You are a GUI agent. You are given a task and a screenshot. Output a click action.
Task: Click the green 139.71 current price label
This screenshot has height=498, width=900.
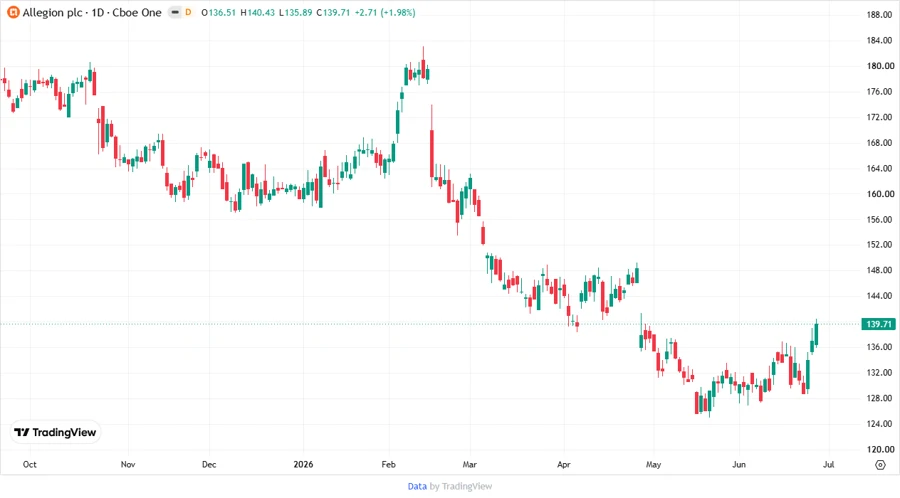point(879,324)
